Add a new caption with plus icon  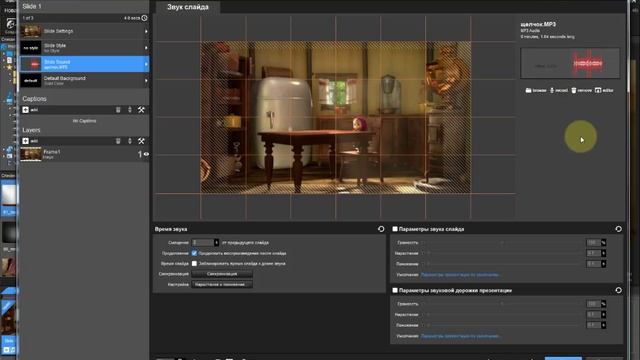(25, 110)
